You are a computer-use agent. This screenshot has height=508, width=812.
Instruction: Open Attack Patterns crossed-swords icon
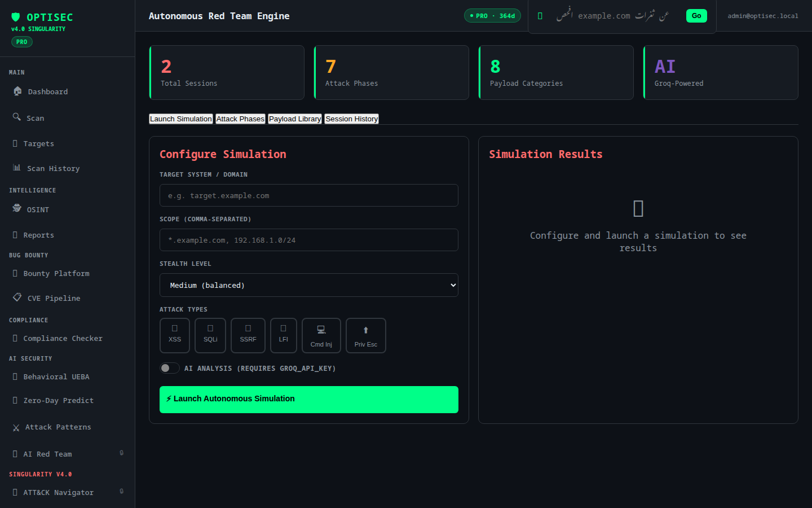16,428
